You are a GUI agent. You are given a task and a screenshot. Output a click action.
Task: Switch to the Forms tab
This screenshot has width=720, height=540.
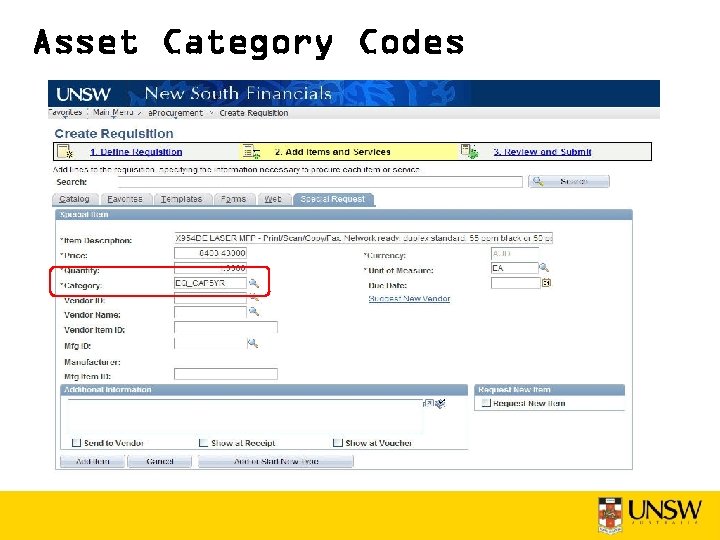pos(233,199)
